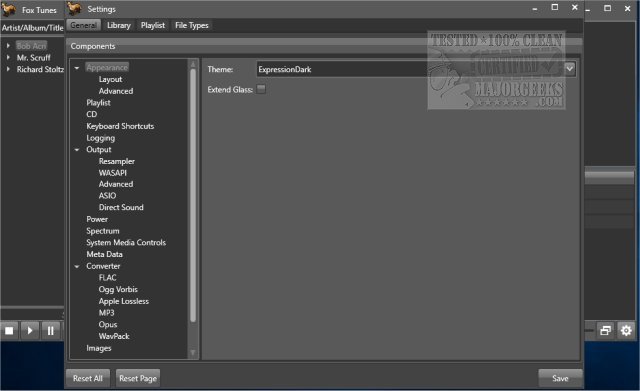Stop playback with the stop button
The image size is (640, 391).
click(9, 330)
